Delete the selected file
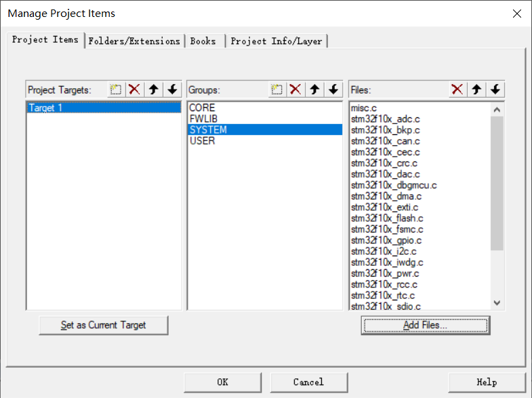 [457, 89]
